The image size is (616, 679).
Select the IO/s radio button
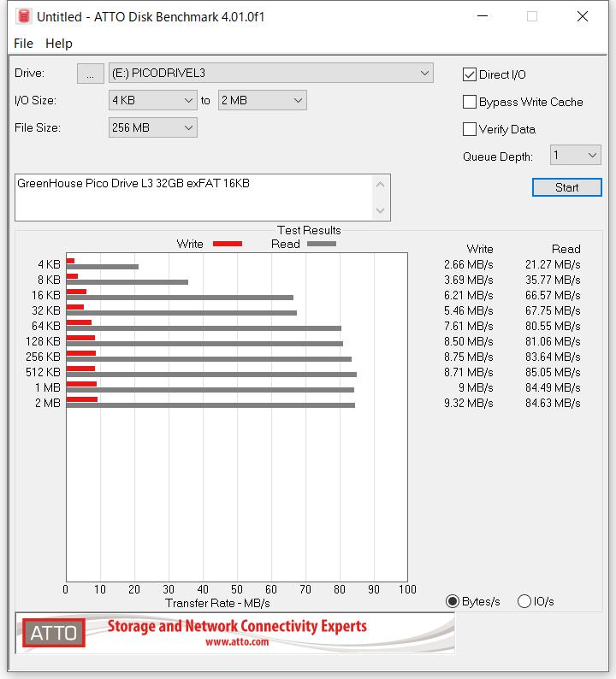pyautogui.click(x=524, y=601)
